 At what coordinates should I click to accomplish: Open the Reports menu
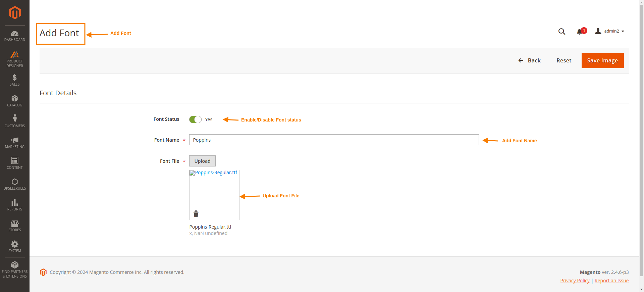point(15,205)
